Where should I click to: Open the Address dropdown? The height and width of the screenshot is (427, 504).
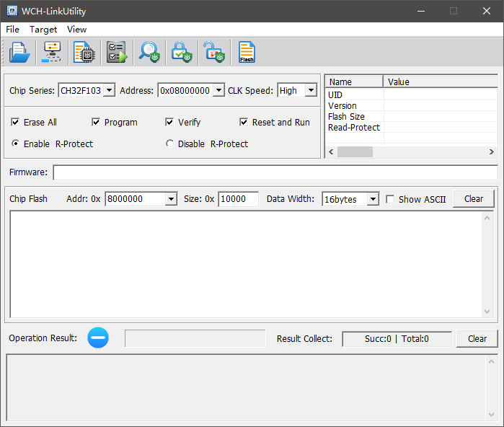click(x=218, y=90)
